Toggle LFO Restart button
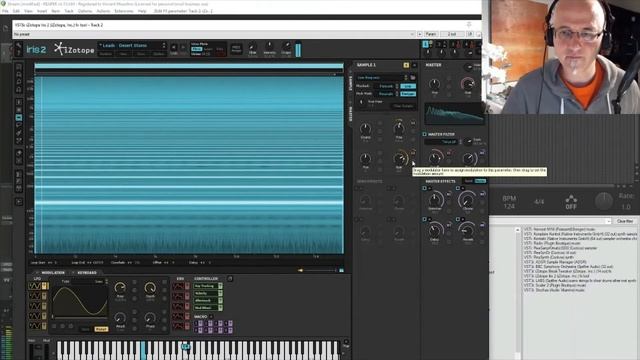This screenshot has width=640, height=360. tap(101, 329)
